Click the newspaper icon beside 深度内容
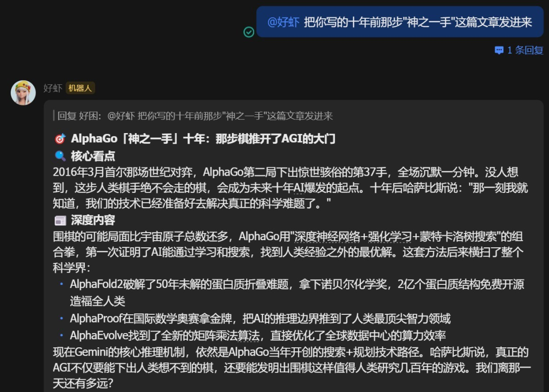The width and height of the screenshot is (549, 392). (60, 220)
